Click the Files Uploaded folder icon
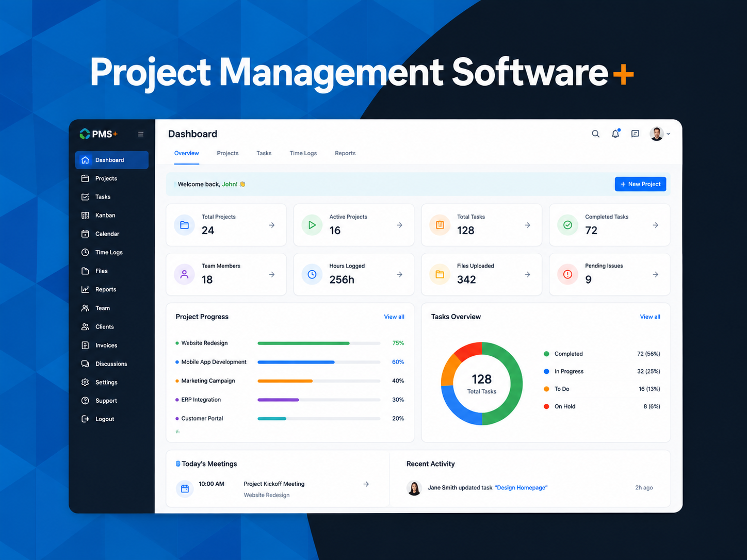Screen dimensions: 747x560 point(440,274)
